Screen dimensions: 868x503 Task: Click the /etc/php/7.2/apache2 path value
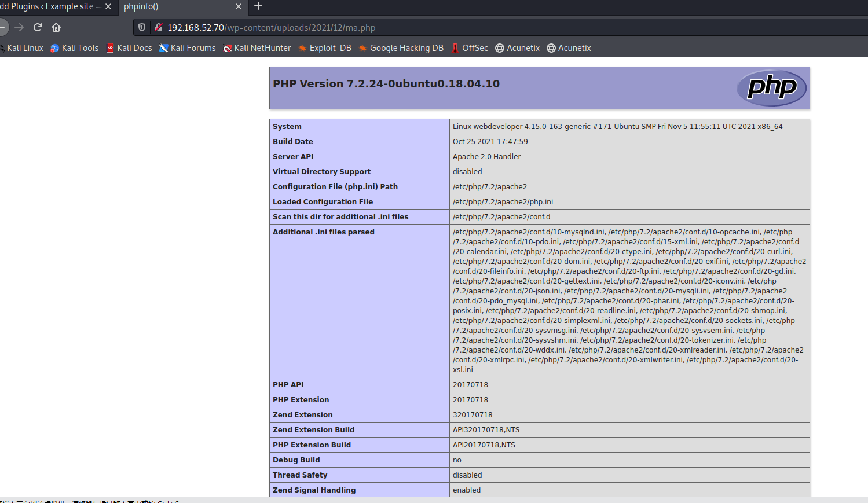click(490, 187)
